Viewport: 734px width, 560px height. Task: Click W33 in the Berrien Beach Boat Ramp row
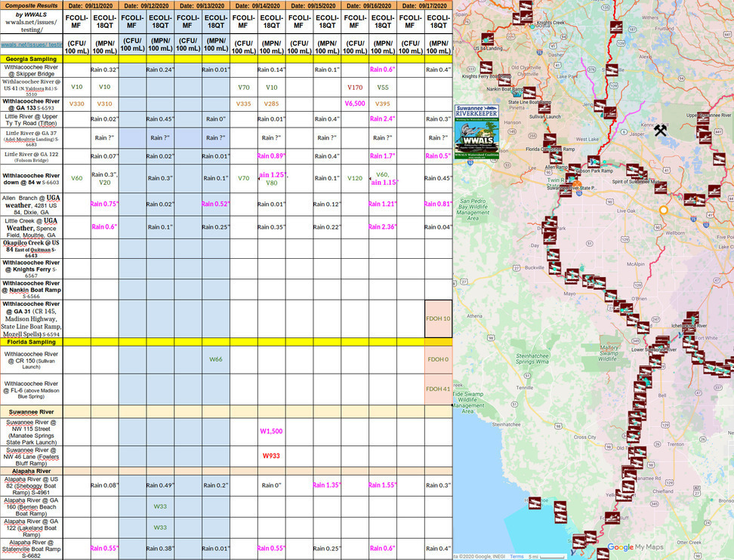coord(160,506)
